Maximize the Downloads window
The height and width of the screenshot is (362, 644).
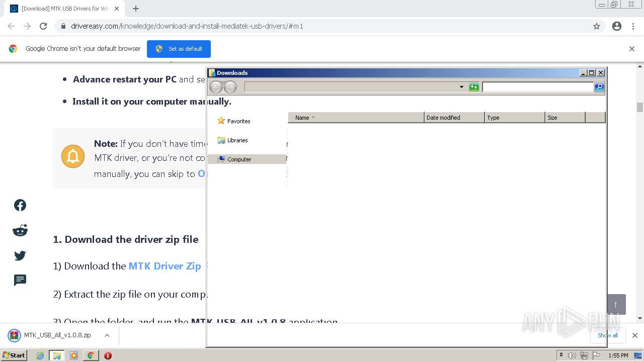pyautogui.click(x=592, y=73)
